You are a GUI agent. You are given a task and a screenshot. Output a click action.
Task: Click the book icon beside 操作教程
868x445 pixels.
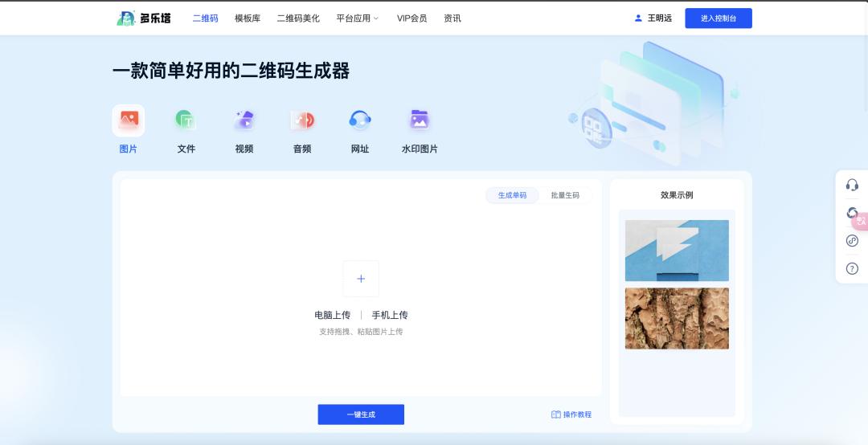556,414
